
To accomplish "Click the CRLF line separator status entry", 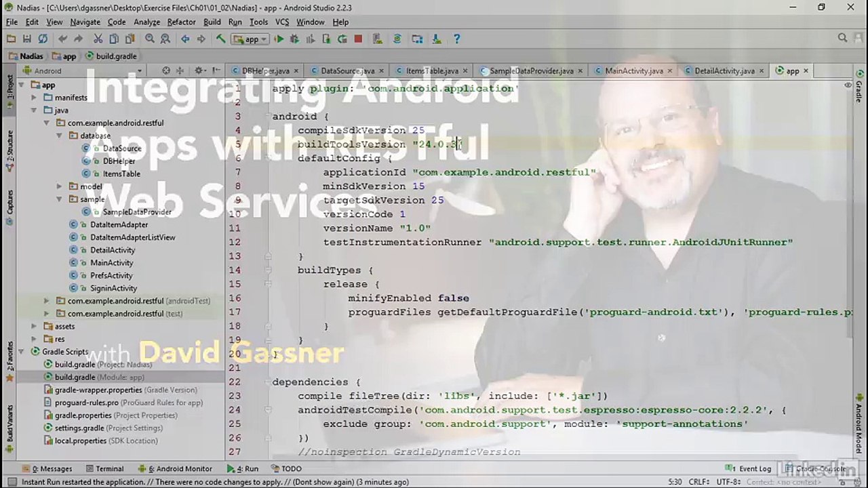I will (x=699, y=482).
